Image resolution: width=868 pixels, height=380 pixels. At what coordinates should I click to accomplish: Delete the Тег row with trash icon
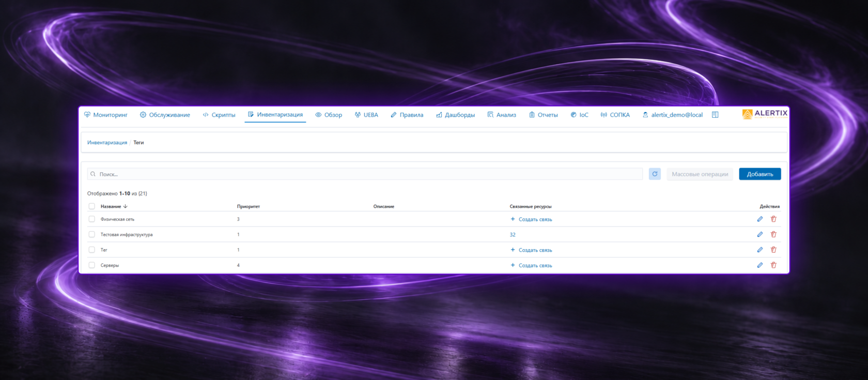coord(773,250)
